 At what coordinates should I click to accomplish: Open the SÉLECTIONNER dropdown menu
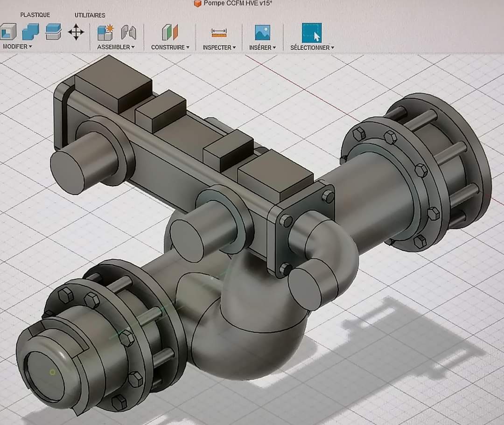coord(312,48)
